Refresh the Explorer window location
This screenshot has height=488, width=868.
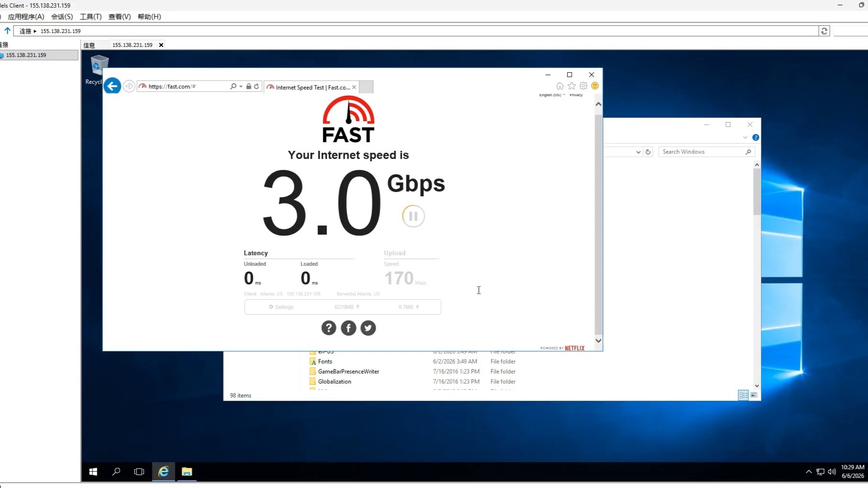click(648, 152)
